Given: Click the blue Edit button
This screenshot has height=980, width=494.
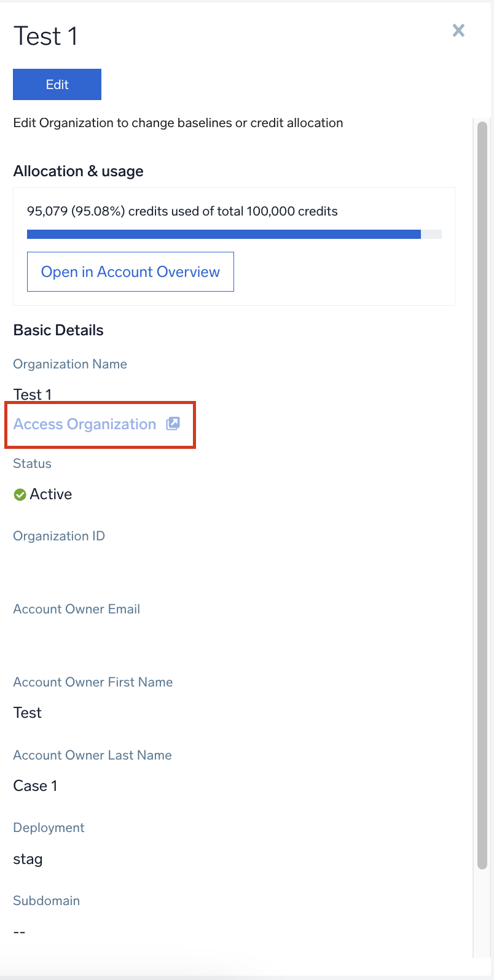Looking at the screenshot, I should (x=57, y=84).
